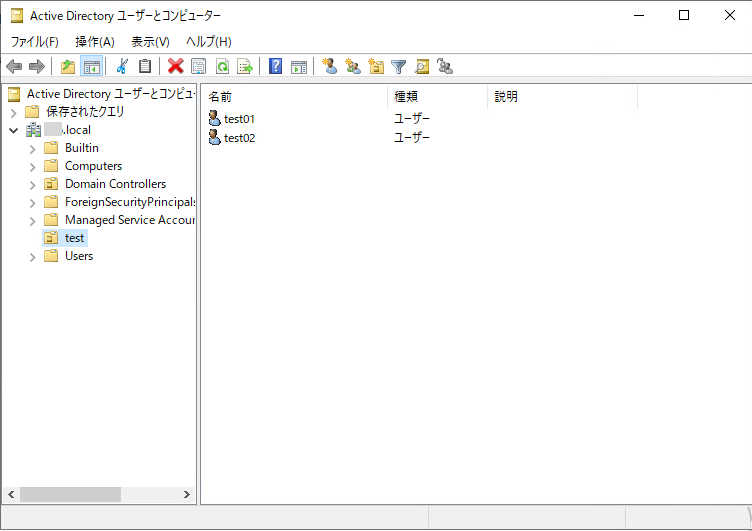The width and height of the screenshot is (752, 531).
Task: Expand Managed Service Accounts node
Action: tap(33, 221)
